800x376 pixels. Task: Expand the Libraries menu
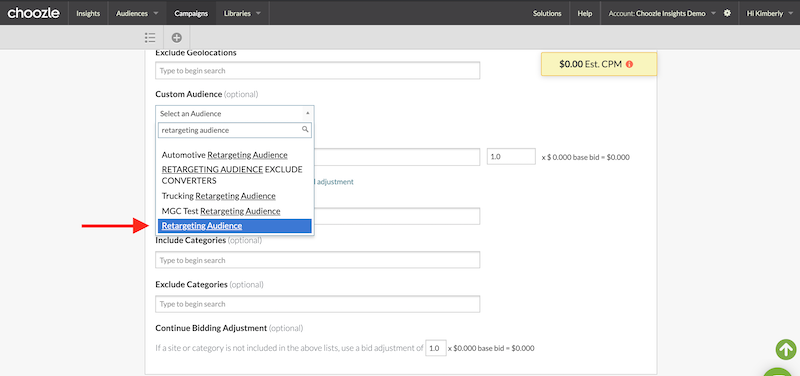(x=242, y=13)
